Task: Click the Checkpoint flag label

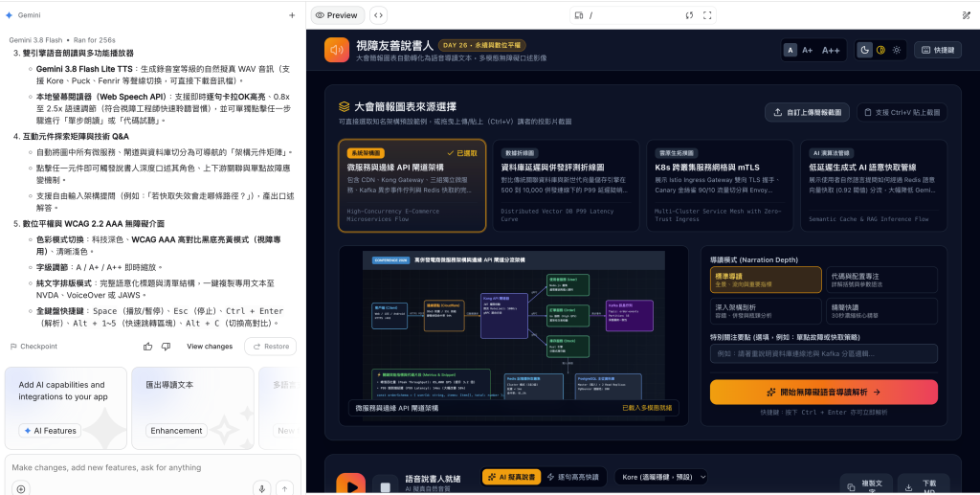Action: pyautogui.click(x=33, y=347)
